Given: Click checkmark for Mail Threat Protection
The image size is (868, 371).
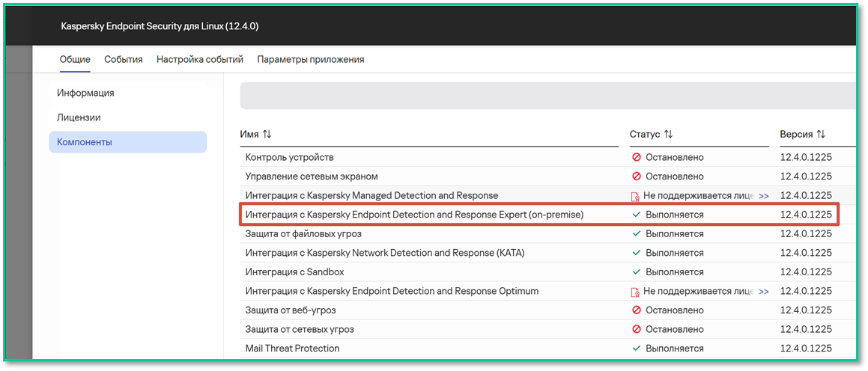Looking at the screenshot, I should [636, 349].
